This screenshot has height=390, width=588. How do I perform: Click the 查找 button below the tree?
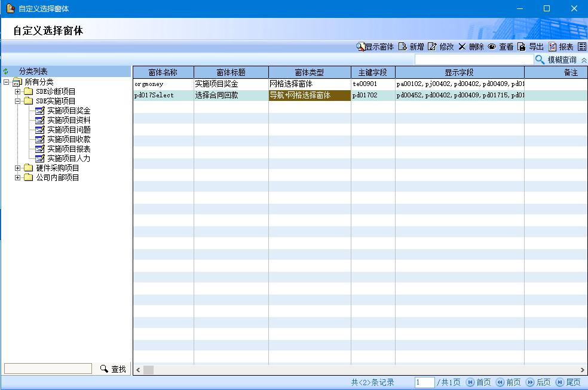(x=113, y=369)
